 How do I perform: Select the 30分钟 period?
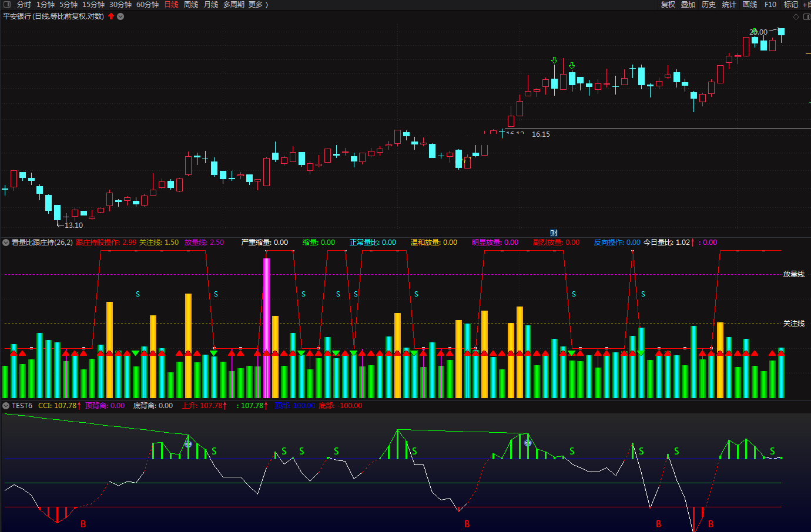(x=120, y=5)
